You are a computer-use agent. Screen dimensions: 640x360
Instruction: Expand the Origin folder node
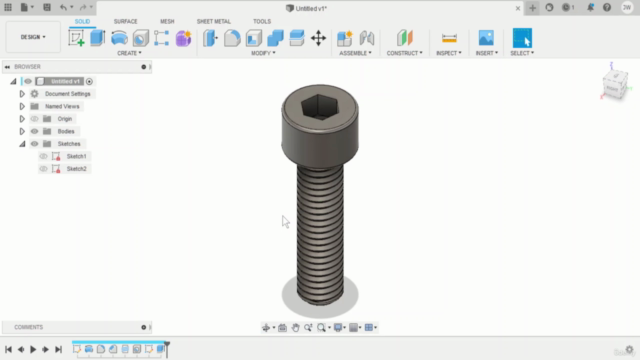point(22,119)
